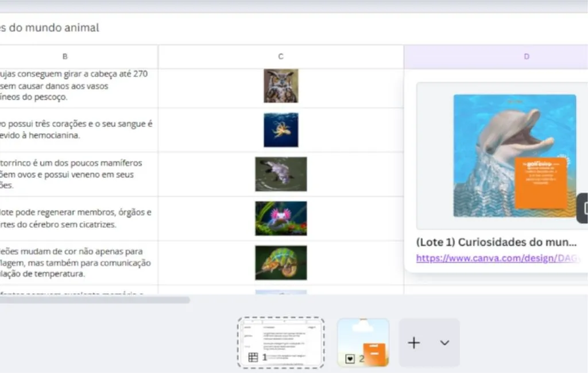Click the owl image in column C
Viewport: 588px width, 373px height.
(281, 86)
